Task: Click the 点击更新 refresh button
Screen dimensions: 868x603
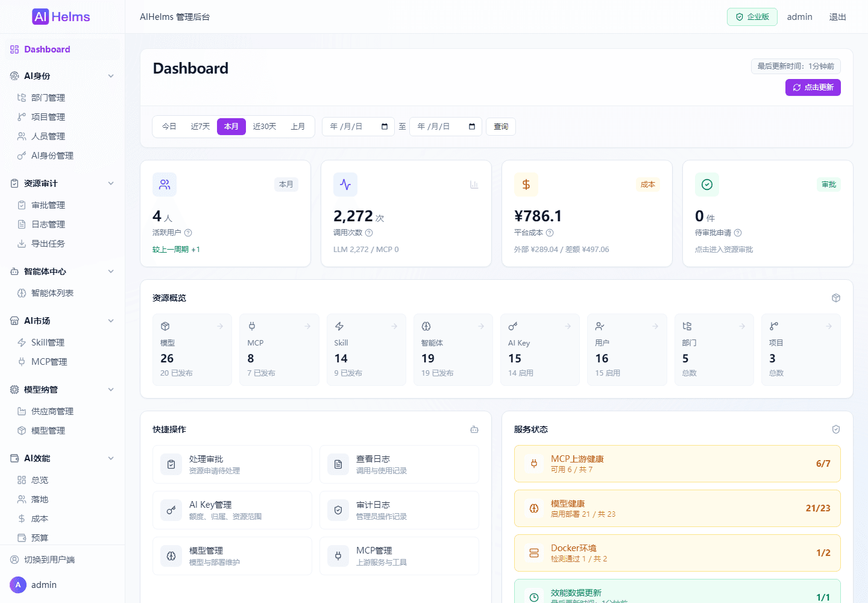Action: tap(813, 87)
